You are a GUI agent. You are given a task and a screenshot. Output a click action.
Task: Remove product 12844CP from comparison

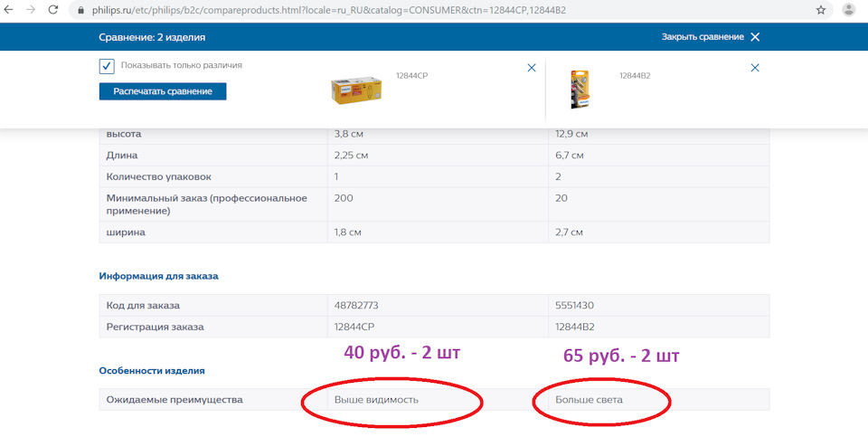532,68
